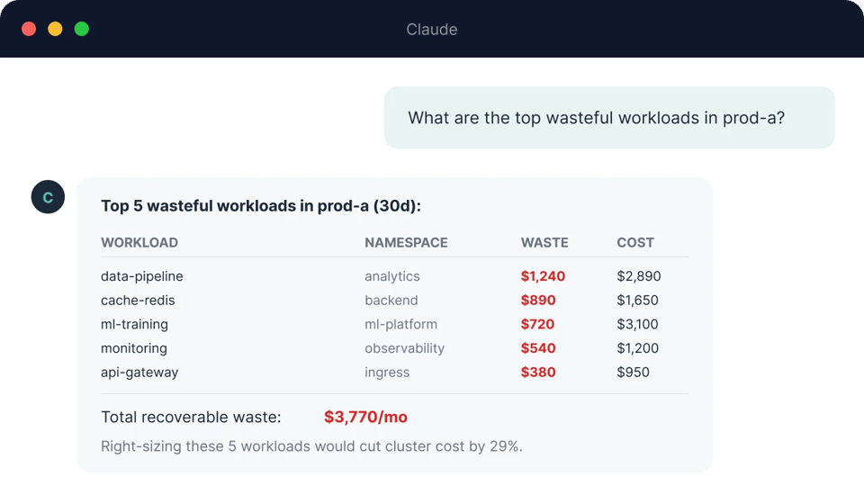This screenshot has width=864, height=504.
Task: Click the observability namespace cell
Action: coord(404,348)
